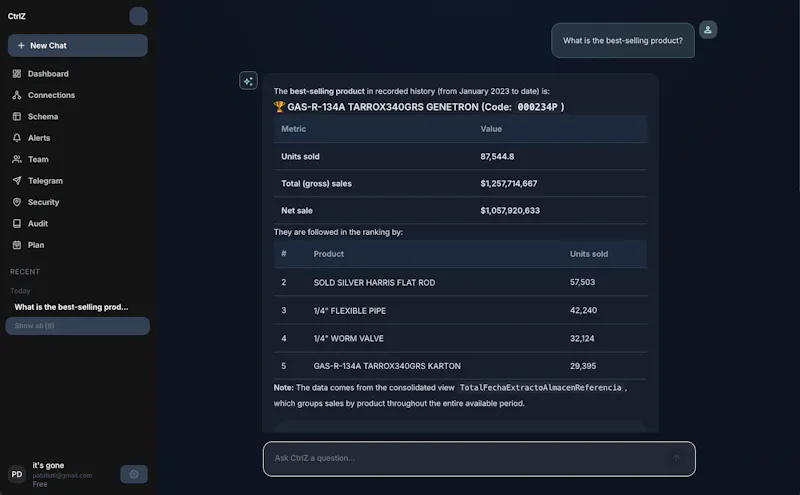Go to Team menu label
Viewport: 800px width, 495px height.
38,159
